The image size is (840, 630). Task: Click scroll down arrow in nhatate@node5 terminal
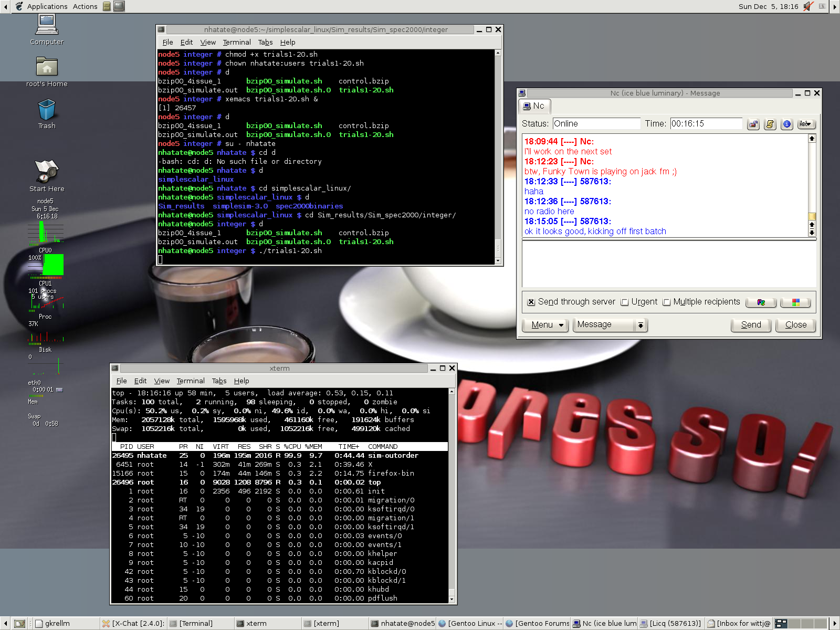[498, 260]
